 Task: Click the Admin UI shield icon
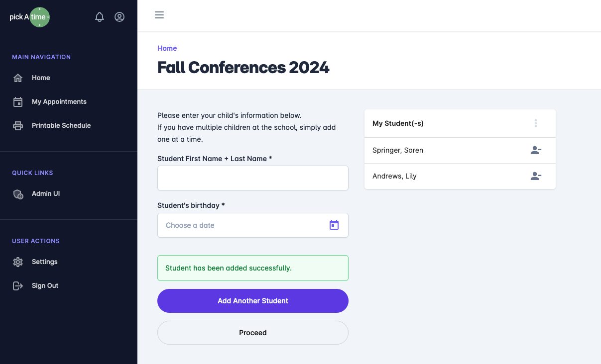pos(18,194)
